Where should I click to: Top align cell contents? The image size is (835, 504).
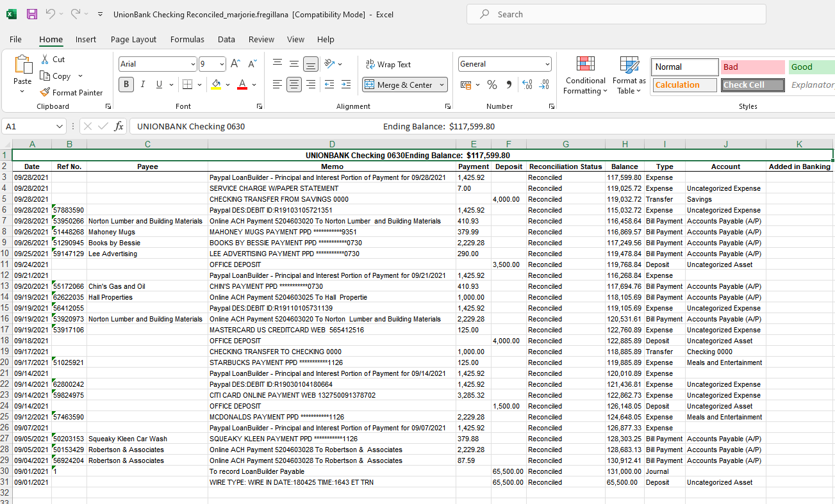277,64
